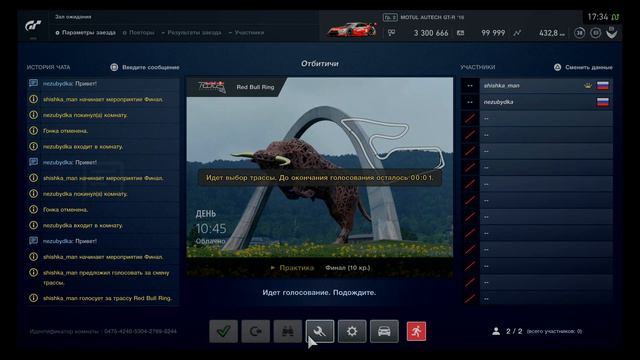Click the Red Bull Ring track name label
Screen dimensions: 640x360
(255, 87)
